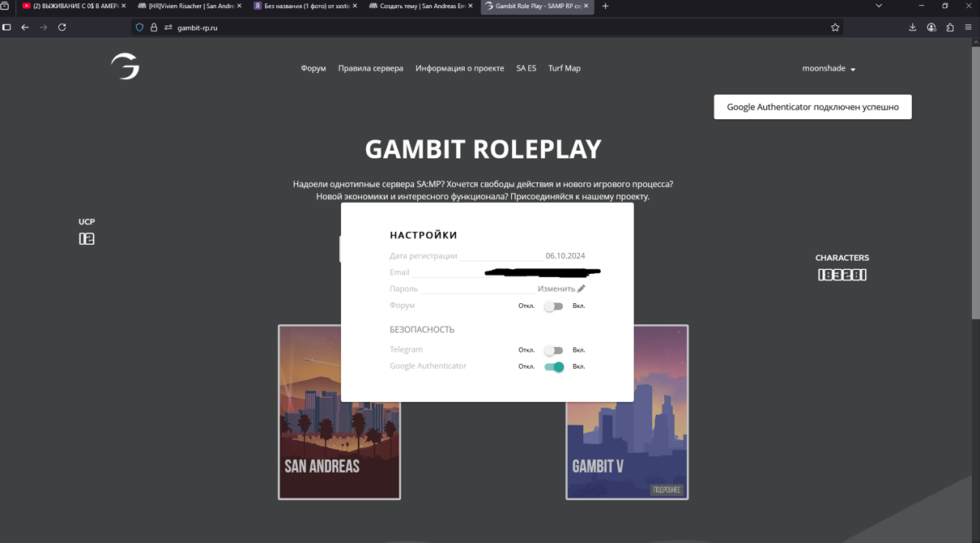Dismiss the Google Authenticator success notification
The width and height of the screenshot is (980, 543).
(x=812, y=107)
